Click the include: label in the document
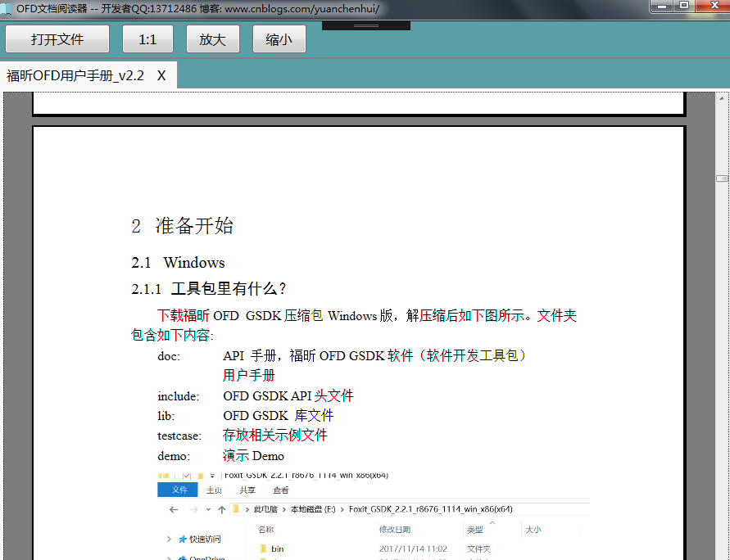This screenshot has height=560, width=730. click(x=179, y=396)
